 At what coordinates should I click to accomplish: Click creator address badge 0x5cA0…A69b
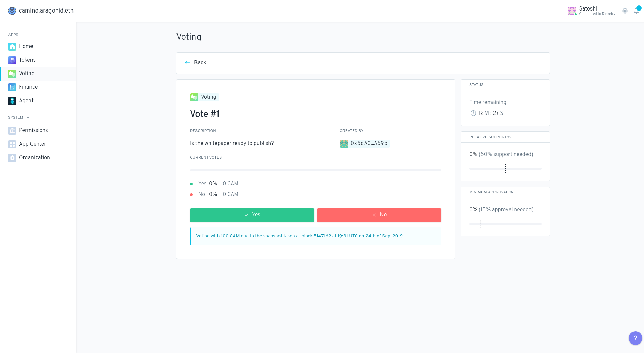click(365, 143)
